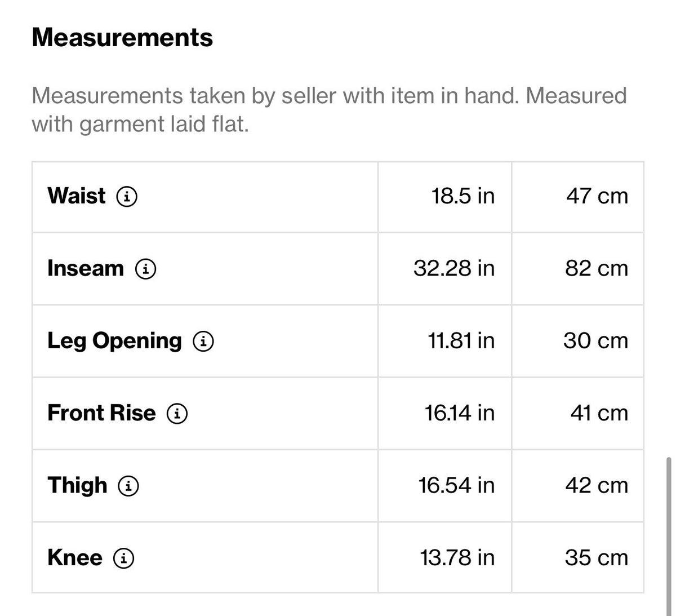676x616 pixels.
Task: Open the Waist info icon
Action: [x=127, y=197]
